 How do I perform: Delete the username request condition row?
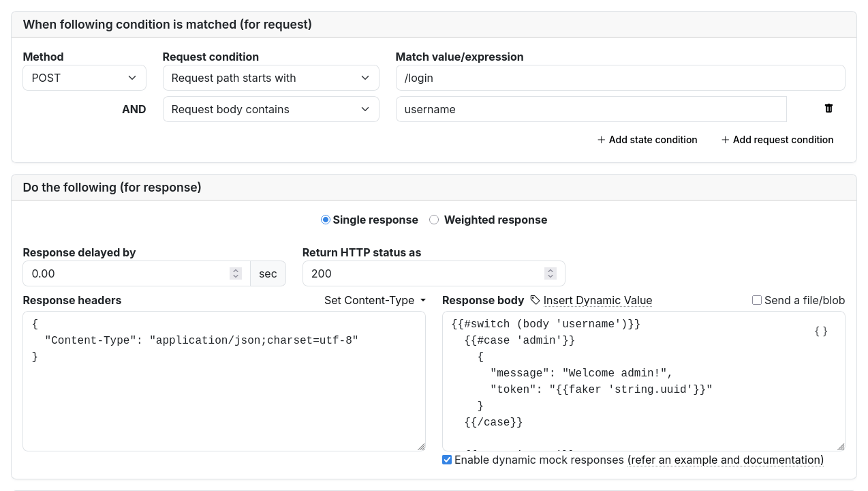coord(828,108)
